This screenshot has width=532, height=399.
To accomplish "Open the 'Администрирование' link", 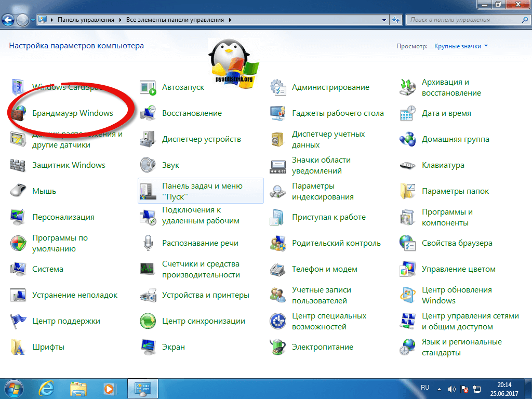I will [330, 87].
